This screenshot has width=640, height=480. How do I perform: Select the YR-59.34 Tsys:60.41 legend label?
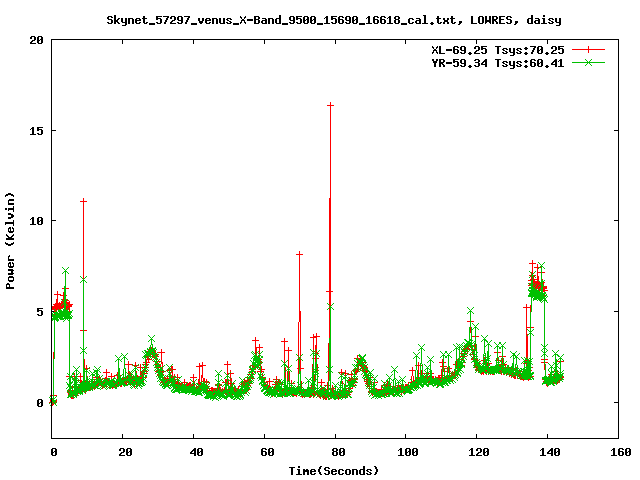click(498, 63)
